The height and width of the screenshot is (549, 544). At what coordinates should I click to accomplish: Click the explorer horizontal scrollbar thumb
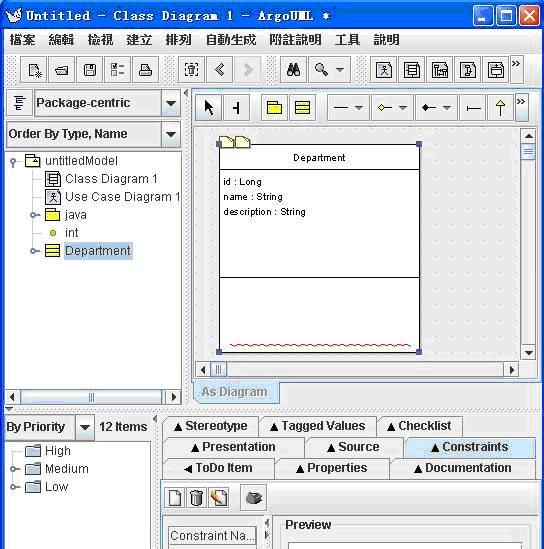(91, 397)
